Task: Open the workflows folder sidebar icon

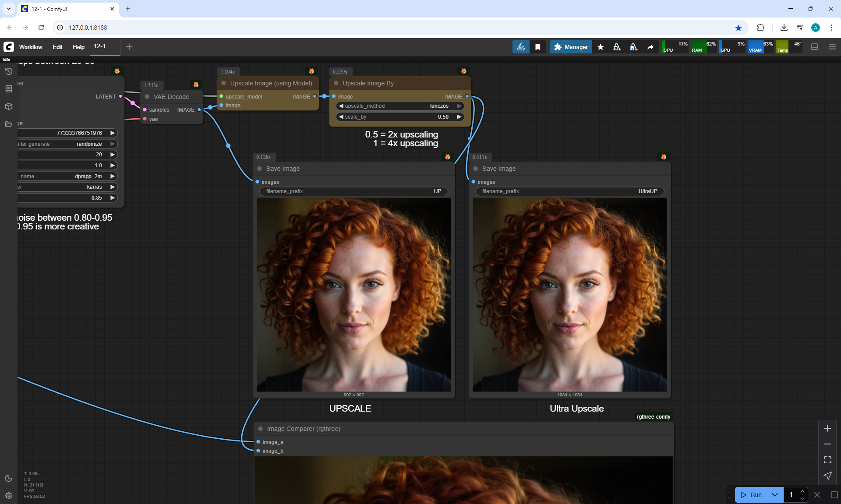Action: [x=8, y=124]
